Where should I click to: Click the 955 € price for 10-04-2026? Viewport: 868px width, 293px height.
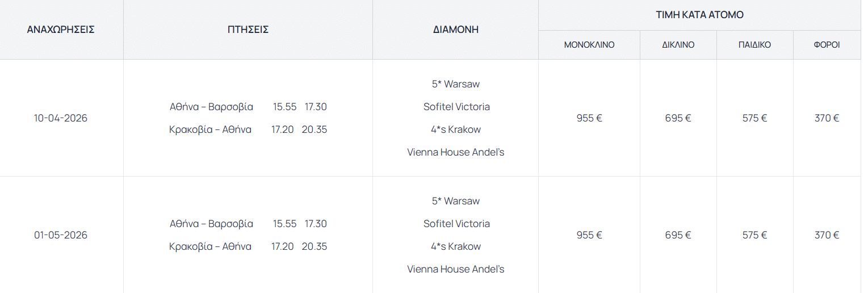(589, 118)
